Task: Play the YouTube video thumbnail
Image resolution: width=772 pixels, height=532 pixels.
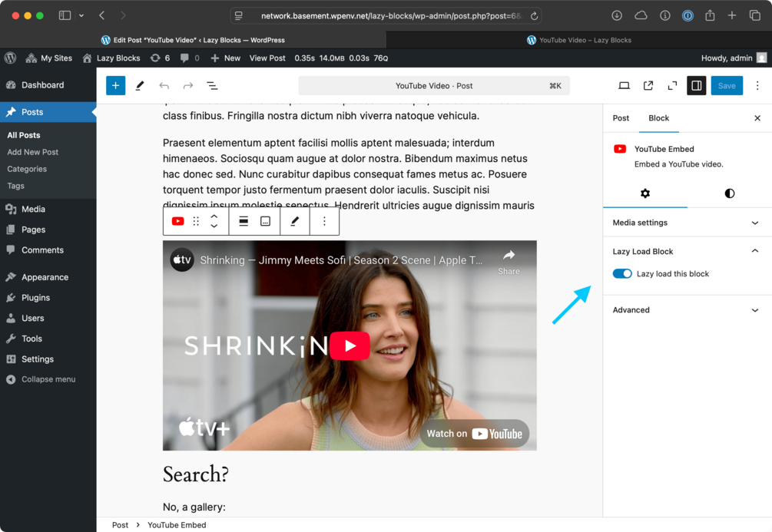Action: (x=350, y=345)
